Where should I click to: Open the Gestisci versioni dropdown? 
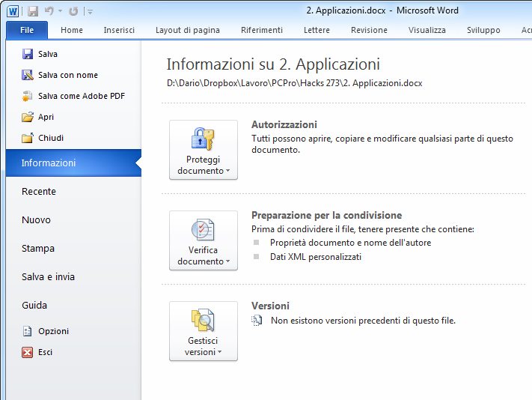pyautogui.click(x=204, y=331)
